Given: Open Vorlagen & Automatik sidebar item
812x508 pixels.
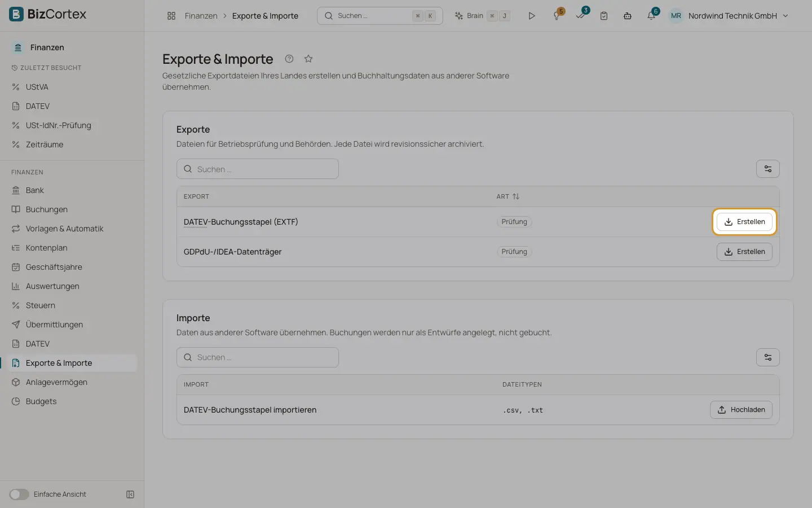Looking at the screenshot, I should click(x=72, y=229).
